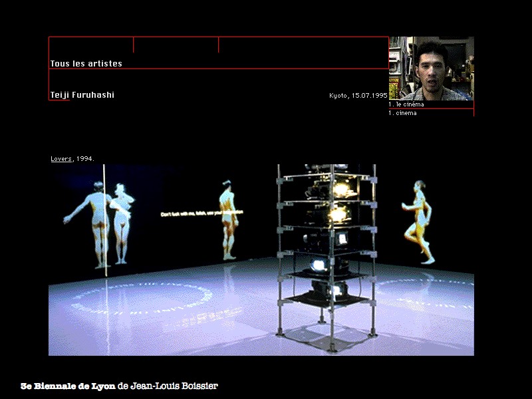The width and height of the screenshot is (532, 399).
Task: Choose the English caption "1. cinema"
Action: tap(403, 113)
